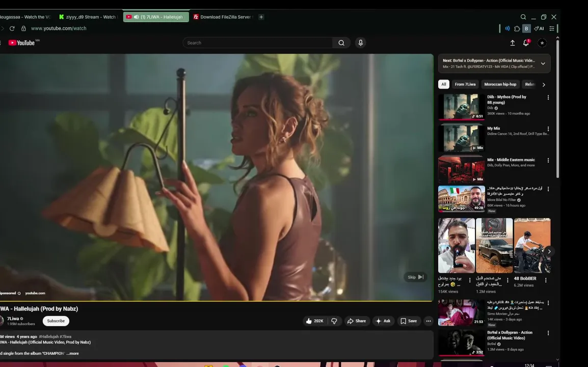Open the Mix - Middle Eastern music title
The width and height of the screenshot is (588, 367).
pos(511,160)
